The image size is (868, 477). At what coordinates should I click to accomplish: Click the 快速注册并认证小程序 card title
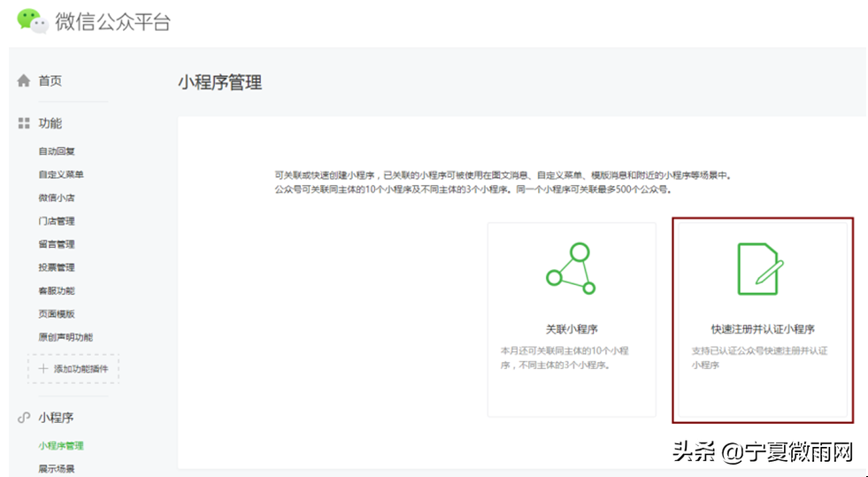pos(763,329)
